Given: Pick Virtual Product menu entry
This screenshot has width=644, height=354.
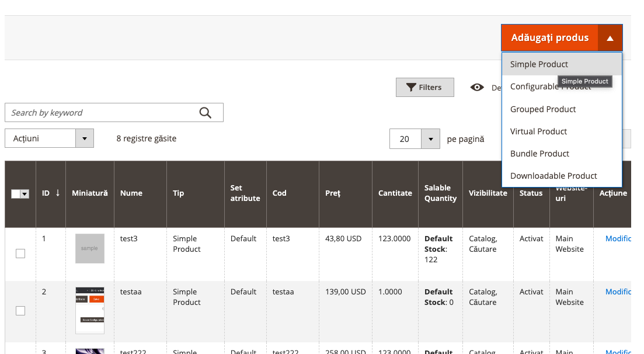Looking at the screenshot, I should (x=562, y=131).
